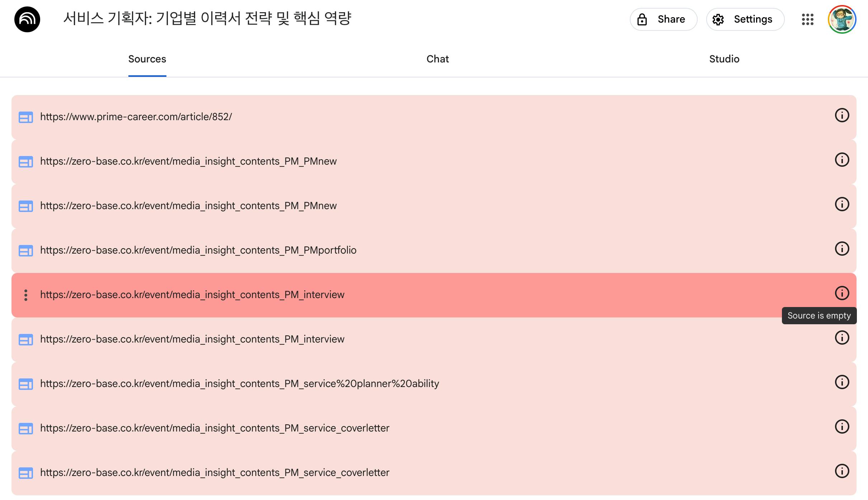This screenshot has height=500, width=868.
Task: Show info for the lower PM_PMnew source
Action: click(842, 204)
